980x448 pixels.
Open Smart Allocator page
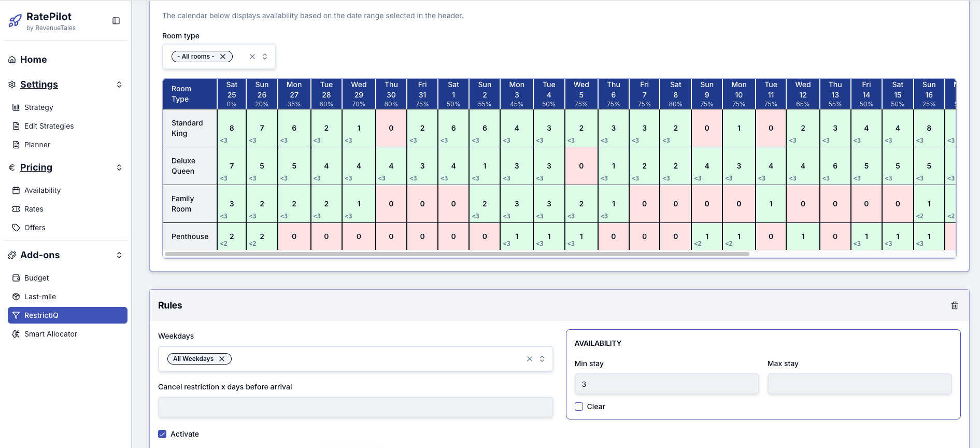(x=50, y=334)
